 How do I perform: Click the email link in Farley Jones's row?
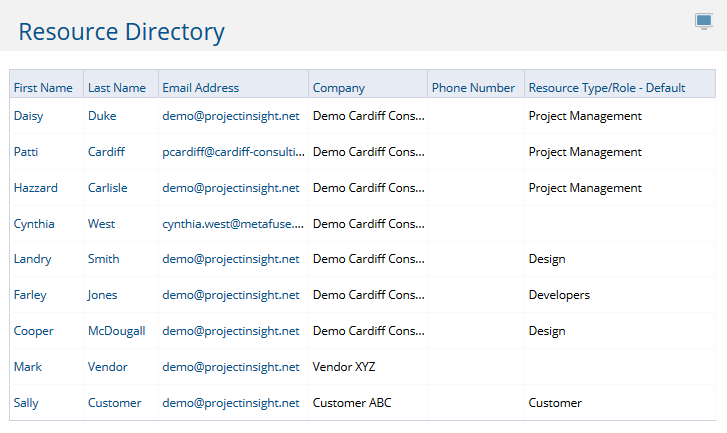[230, 295]
